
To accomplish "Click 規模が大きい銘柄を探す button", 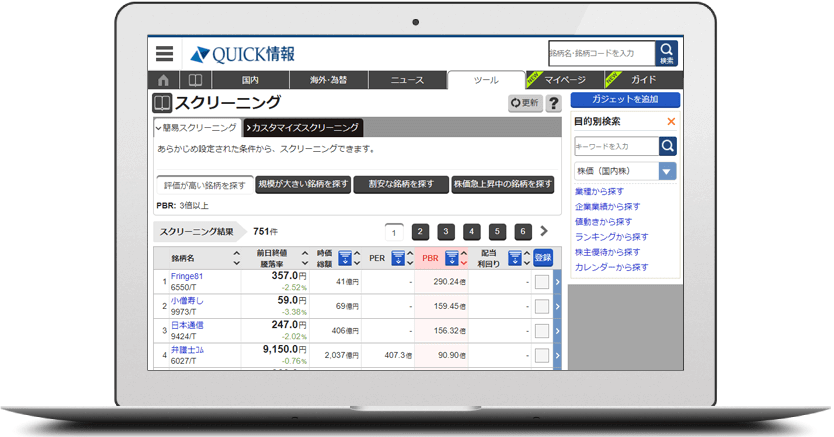I will click(x=303, y=184).
